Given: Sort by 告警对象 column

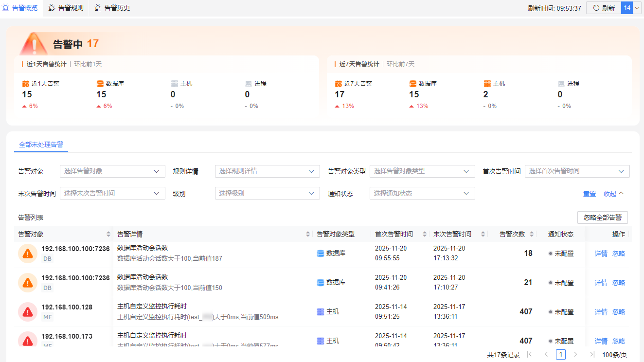Looking at the screenshot, I should (x=108, y=234).
